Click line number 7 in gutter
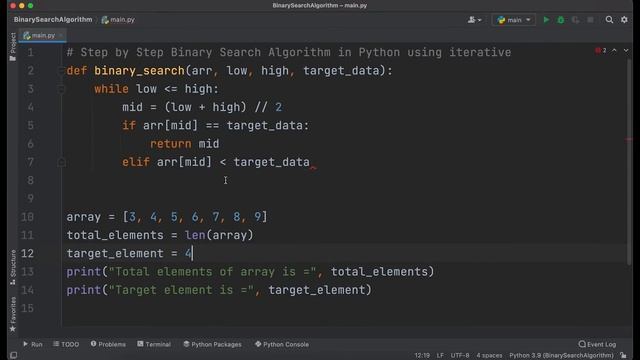 (x=31, y=162)
